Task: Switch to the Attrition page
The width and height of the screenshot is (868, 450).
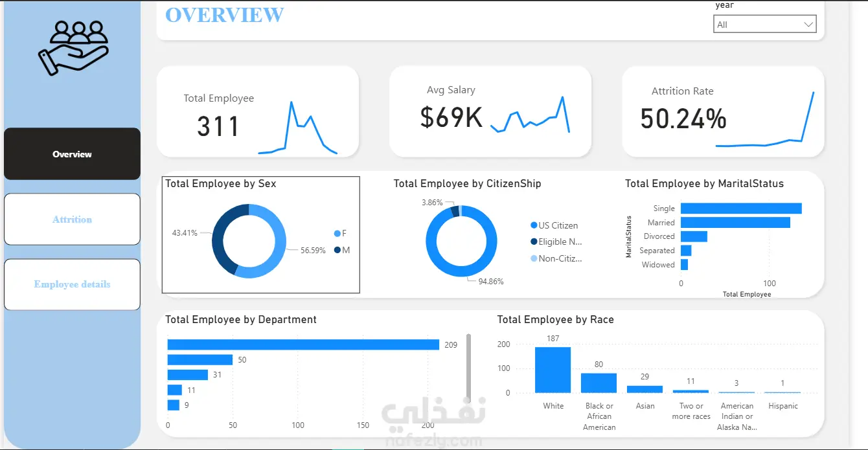Action: 72,219
